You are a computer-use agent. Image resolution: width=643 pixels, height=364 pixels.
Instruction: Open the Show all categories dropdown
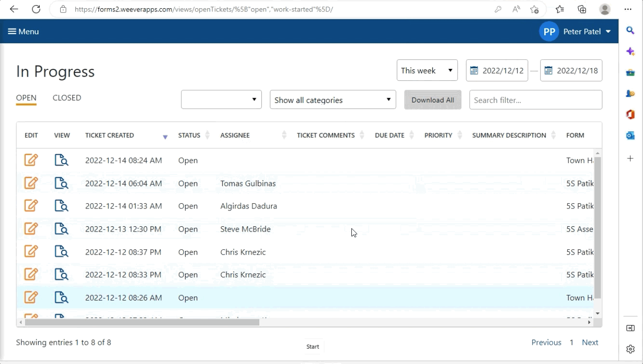coord(332,100)
